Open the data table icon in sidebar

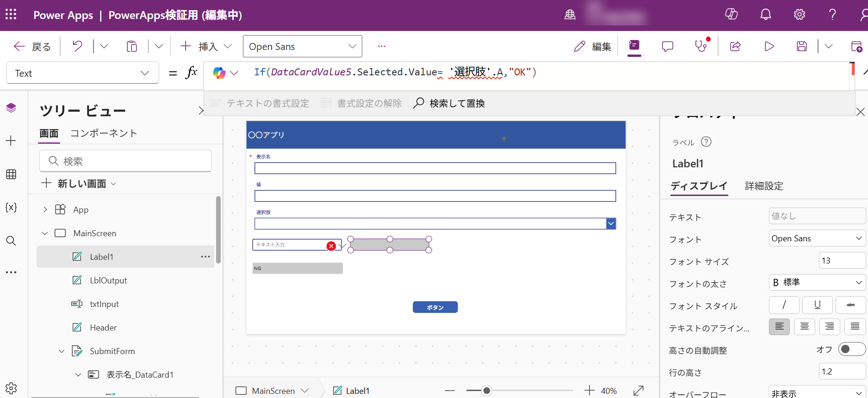coord(11,174)
